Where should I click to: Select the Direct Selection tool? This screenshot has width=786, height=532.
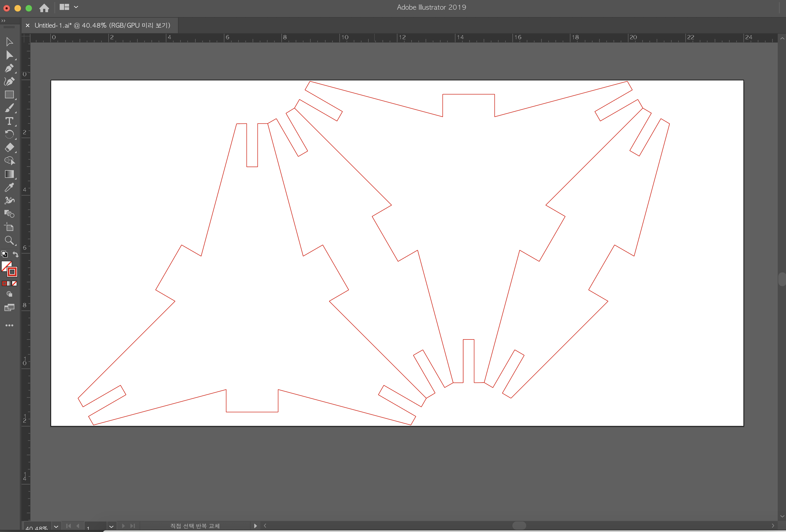[x=9, y=55]
